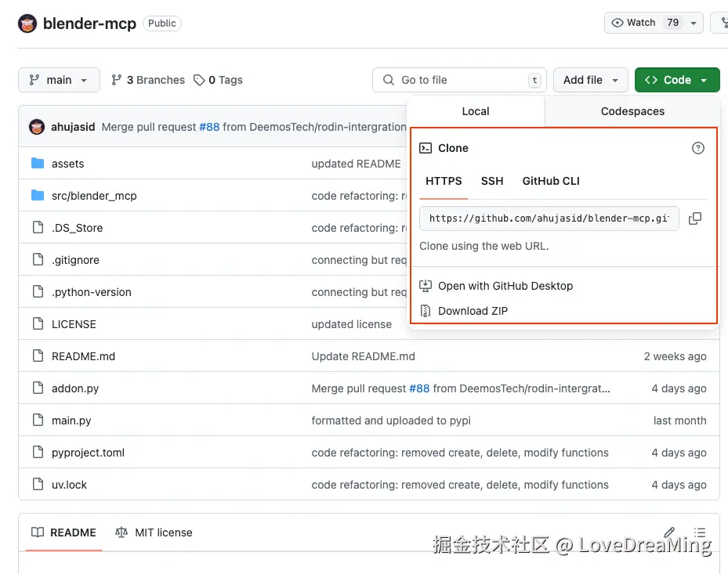Click the file icon next to .DS_Store
Screen dimensions: 728x574
[x=38, y=227]
